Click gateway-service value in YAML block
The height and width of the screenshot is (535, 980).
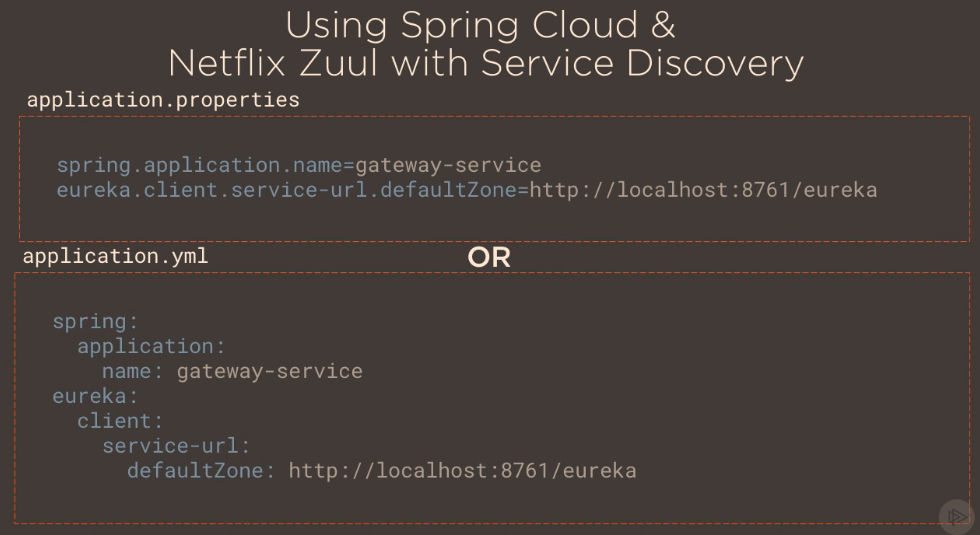pos(270,371)
